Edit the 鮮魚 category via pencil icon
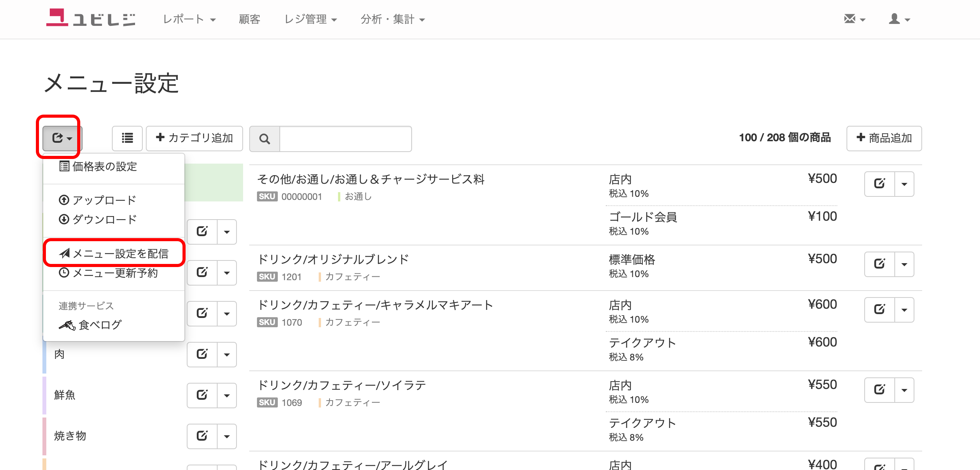This screenshot has width=980, height=470. pyautogui.click(x=202, y=395)
